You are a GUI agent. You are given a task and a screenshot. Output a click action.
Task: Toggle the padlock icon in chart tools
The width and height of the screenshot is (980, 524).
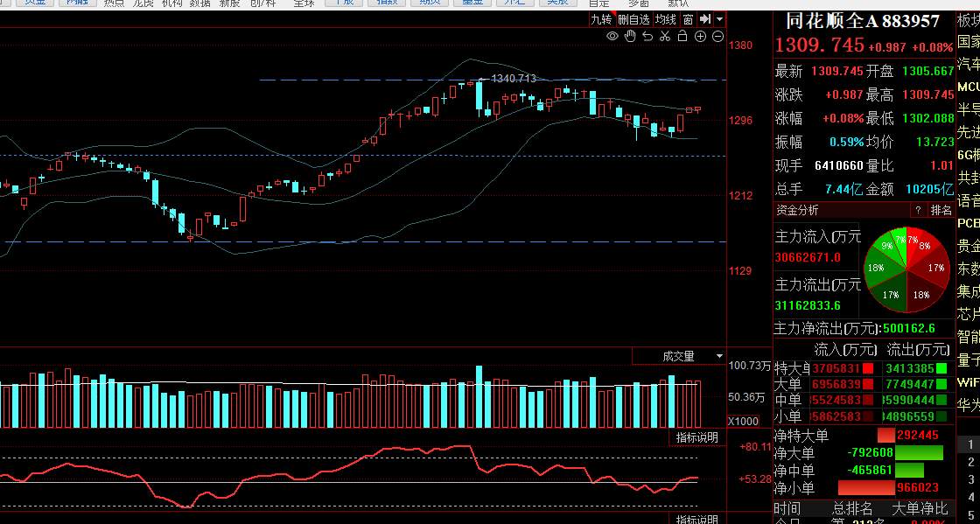(x=682, y=36)
